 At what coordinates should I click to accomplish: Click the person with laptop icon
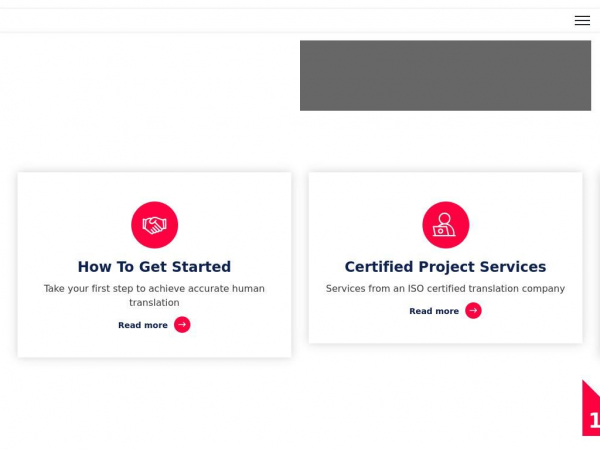[446, 225]
